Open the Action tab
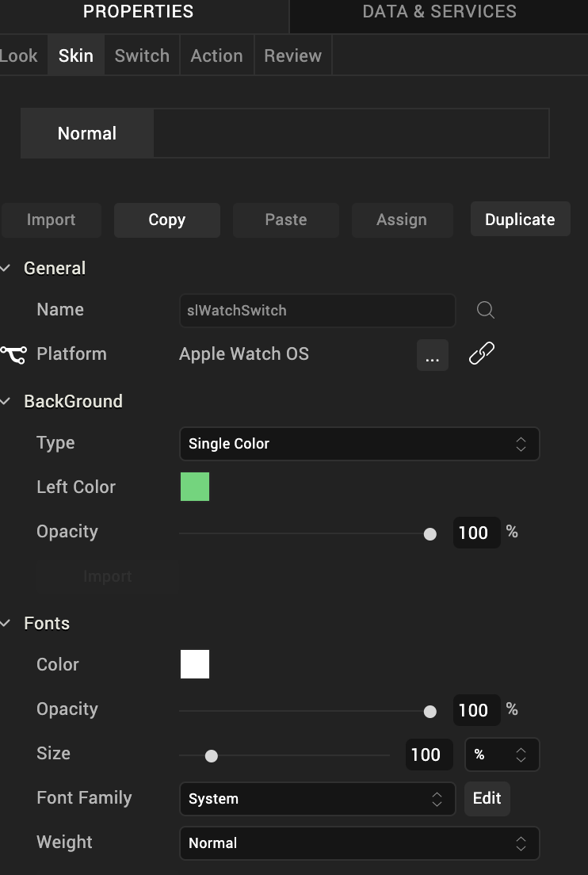This screenshot has height=875, width=588. (216, 55)
